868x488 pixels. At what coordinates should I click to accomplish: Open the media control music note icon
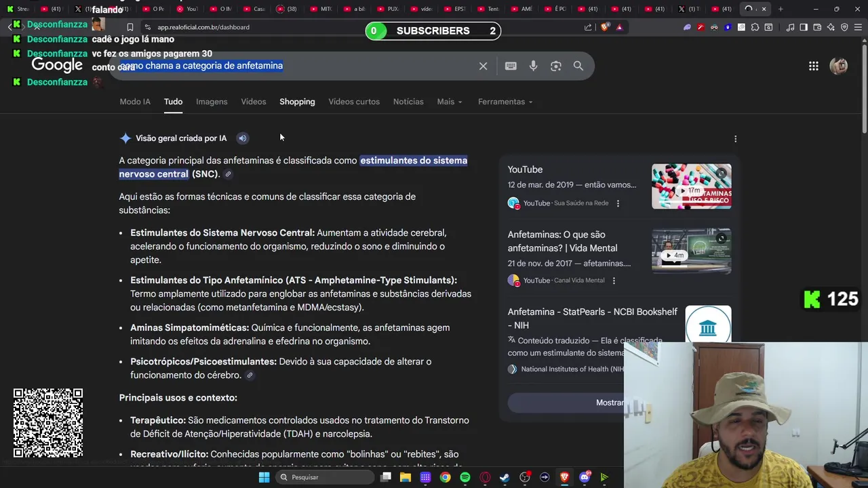coord(790,27)
